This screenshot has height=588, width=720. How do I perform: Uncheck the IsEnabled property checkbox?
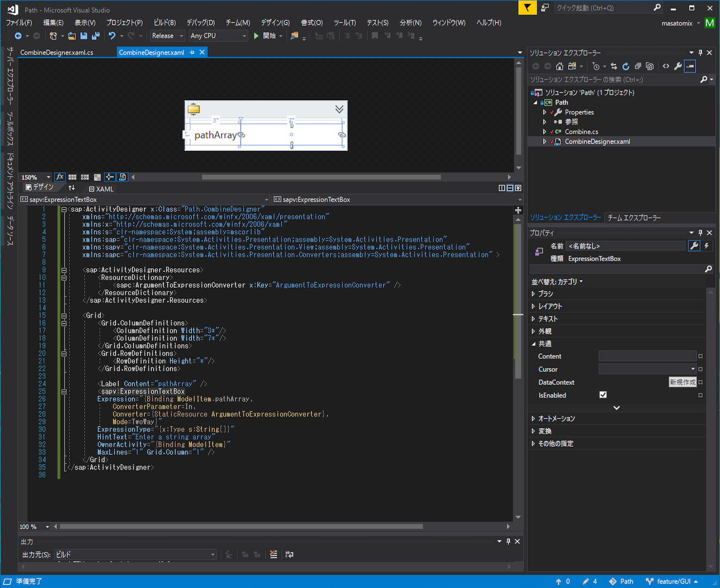pos(603,395)
